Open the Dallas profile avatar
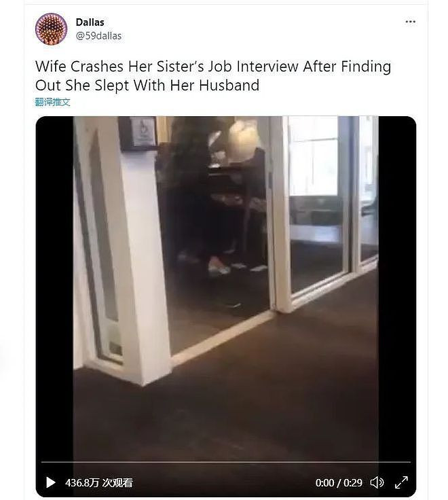The width and height of the screenshot is (448, 500). (52, 29)
